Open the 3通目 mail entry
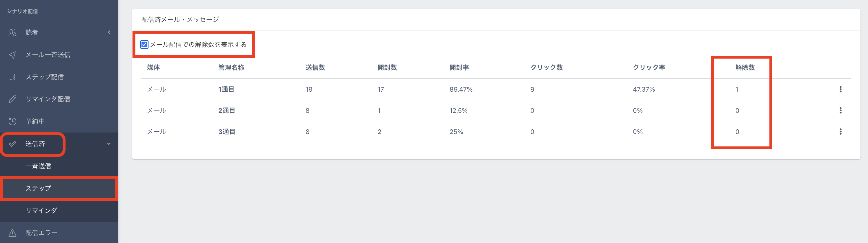The height and width of the screenshot is (243, 868). point(226,132)
